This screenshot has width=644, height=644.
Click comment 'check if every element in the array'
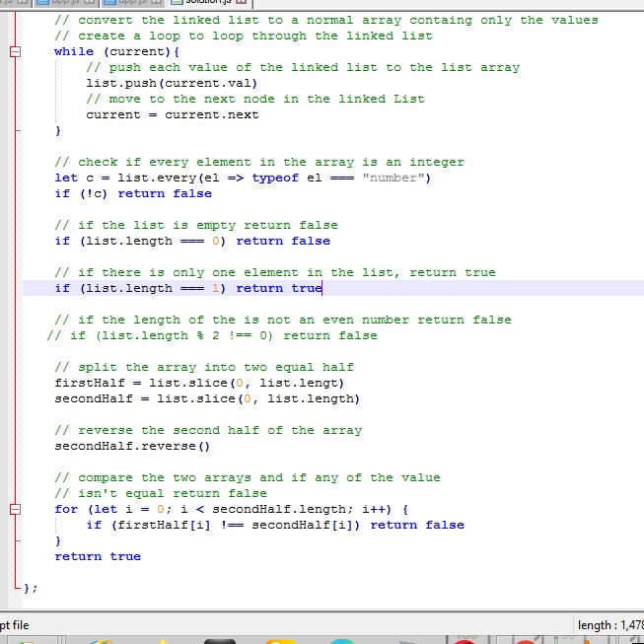pyautogui.click(x=259, y=162)
